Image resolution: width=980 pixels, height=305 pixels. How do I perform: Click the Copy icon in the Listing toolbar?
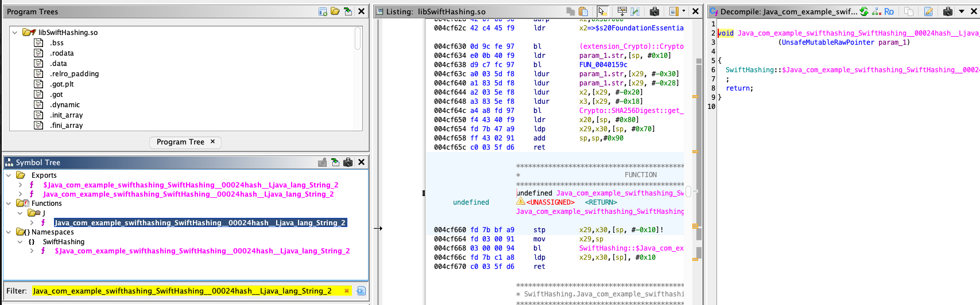(x=571, y=11)
